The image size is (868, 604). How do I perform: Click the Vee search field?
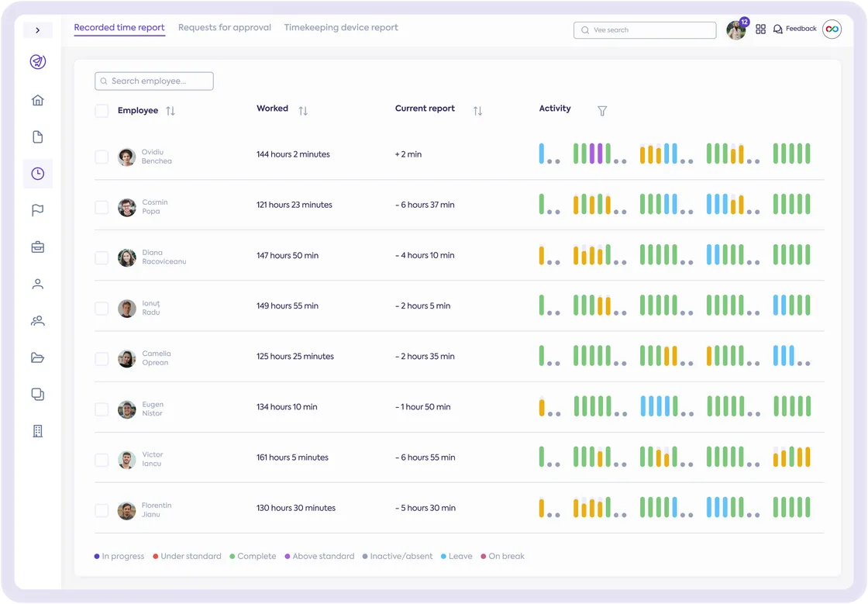645,30
